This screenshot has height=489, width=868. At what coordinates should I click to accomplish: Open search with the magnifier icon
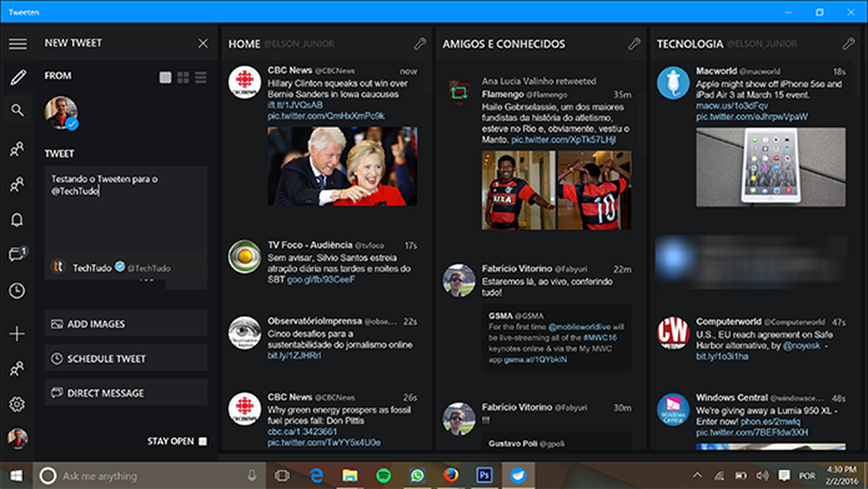[x=17, y=110]
